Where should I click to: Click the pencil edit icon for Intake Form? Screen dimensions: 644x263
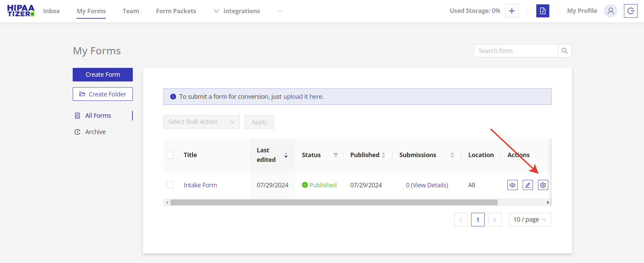click(527, 185)
